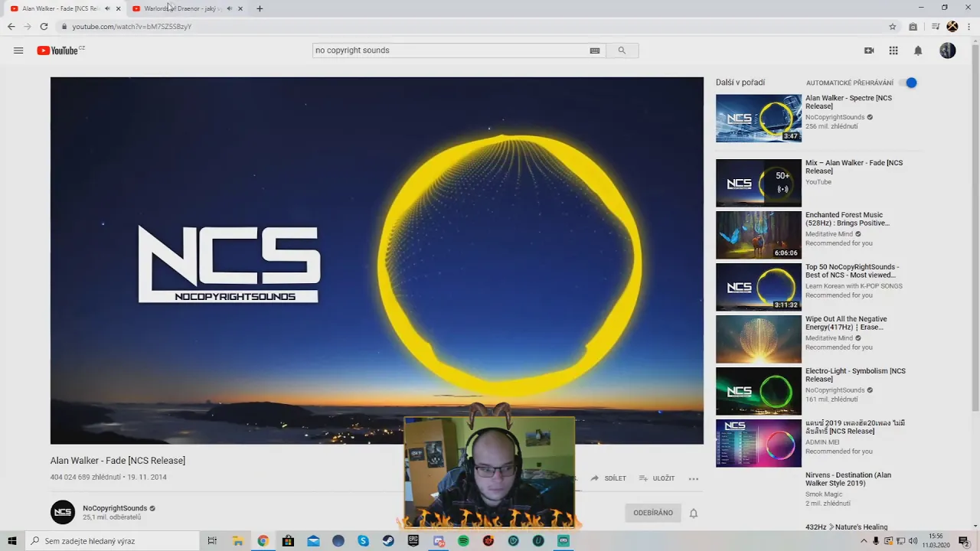Open Nirvens - Destination video title
Viewport: 980px width, 551px height.
848,479
